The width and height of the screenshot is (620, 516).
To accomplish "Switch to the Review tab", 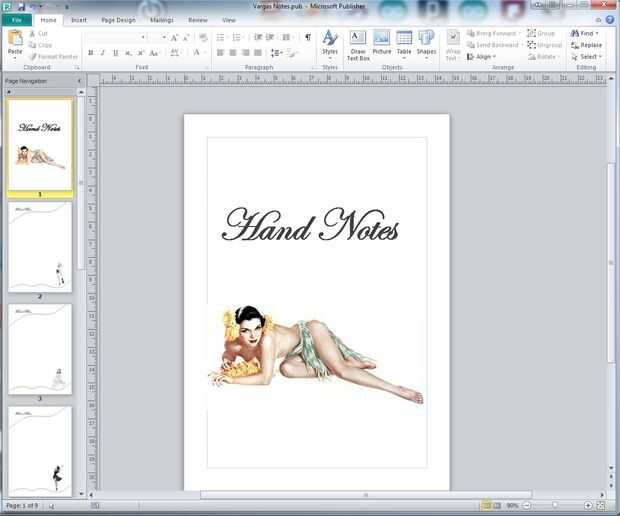I will [x=198, y=20].
